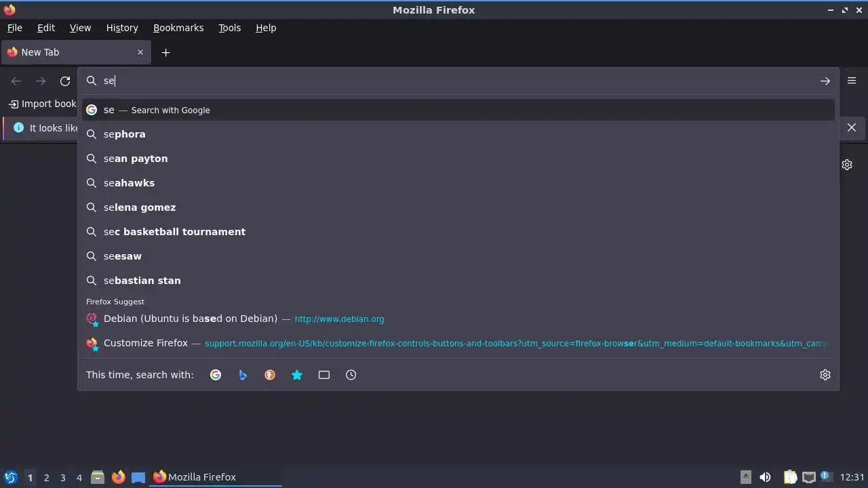Open the Help menu
The height and width of the screenshot is (488, 868).
point(266,28)
